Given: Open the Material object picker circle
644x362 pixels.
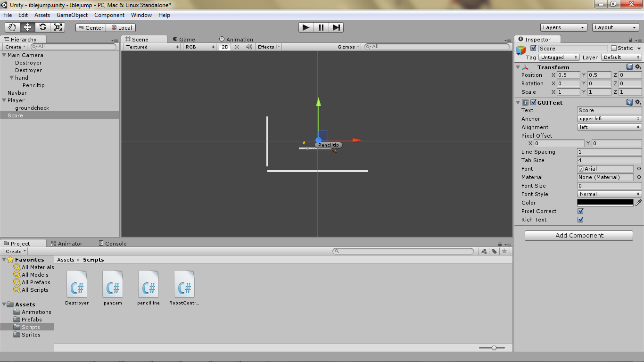Looking at the screenshot, I should click(639, 177).
